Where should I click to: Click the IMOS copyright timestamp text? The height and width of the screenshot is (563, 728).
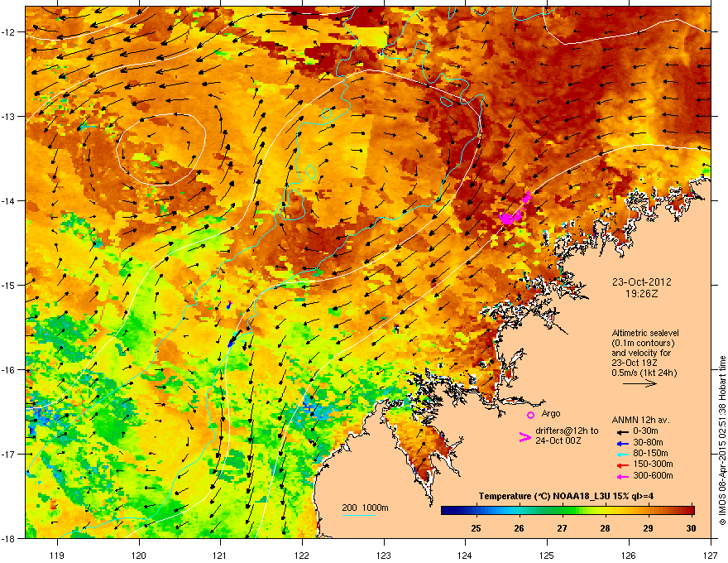pos(722,440)
